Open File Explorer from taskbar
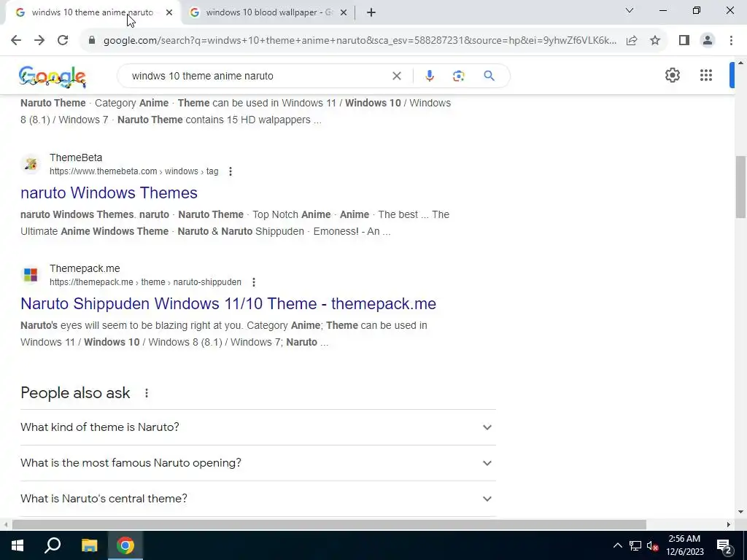Image resolution: width=747 pixels, height=560 pixels. (89, 545)
